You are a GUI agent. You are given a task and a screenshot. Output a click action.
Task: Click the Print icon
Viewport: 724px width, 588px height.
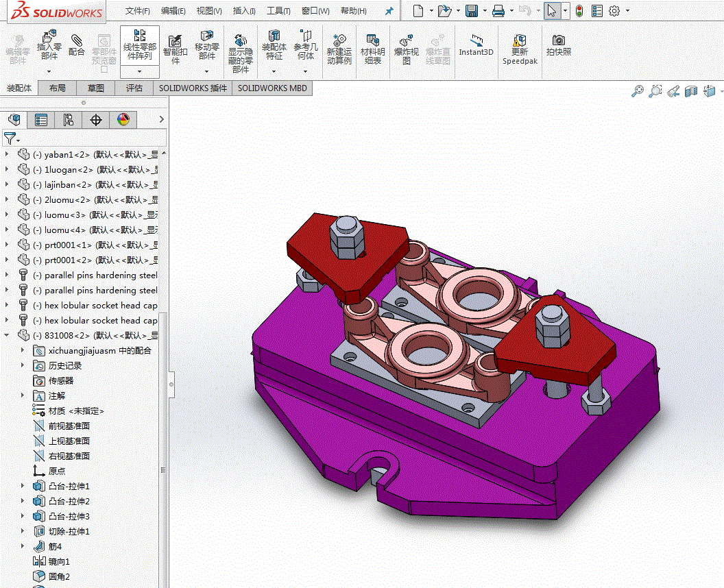[x=498, y=10]
